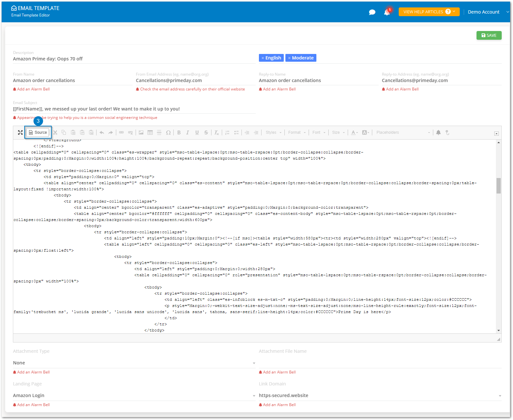Toggle the bulleted list icon
This screenshot has width=513, height=420.
[236, 132]
